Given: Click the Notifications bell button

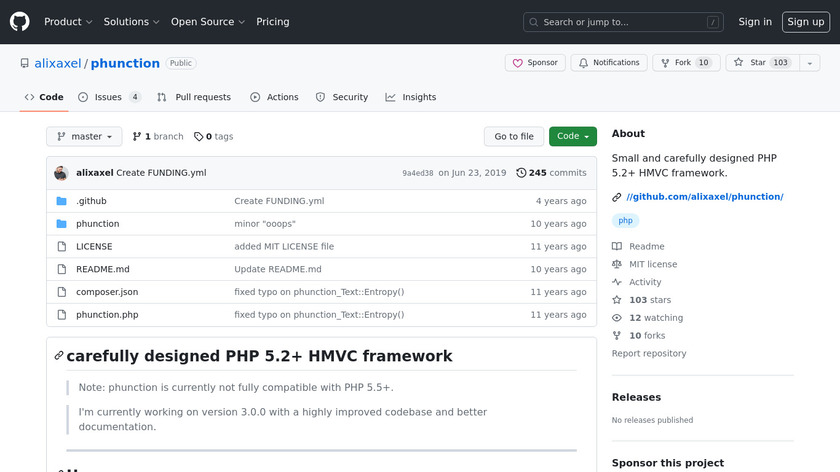Looking at the screenshot, I should pos(609,63).
